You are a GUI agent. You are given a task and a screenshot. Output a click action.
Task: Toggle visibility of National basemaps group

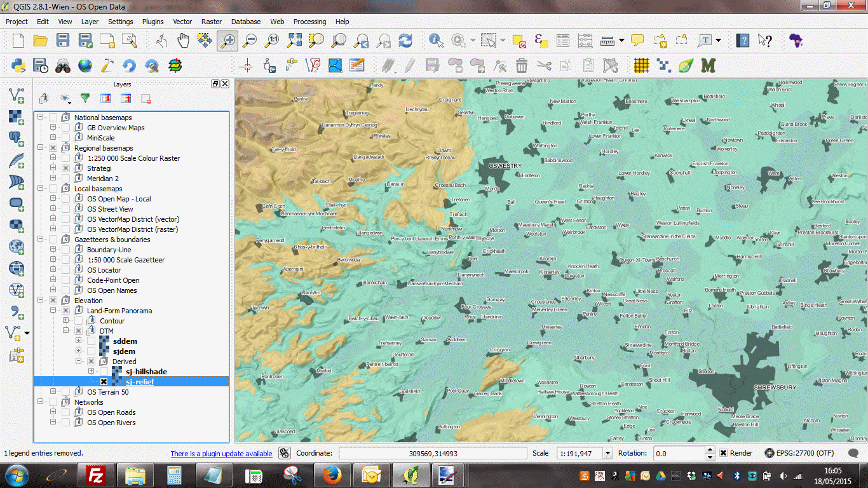click(53, 118)
